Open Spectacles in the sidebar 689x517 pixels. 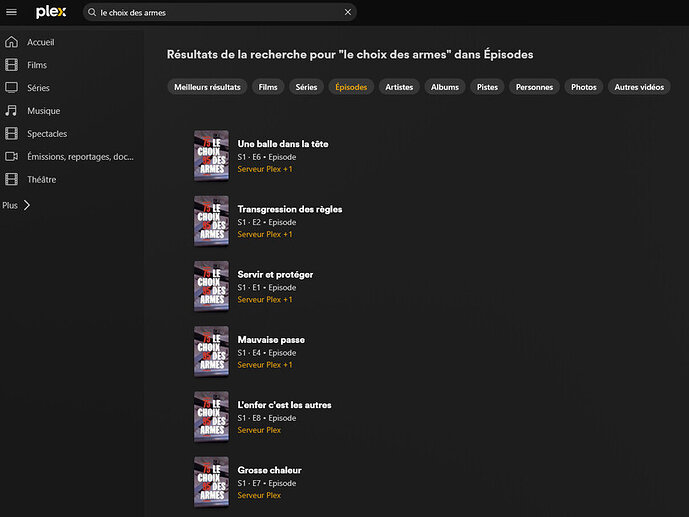(x=47, y=134)
